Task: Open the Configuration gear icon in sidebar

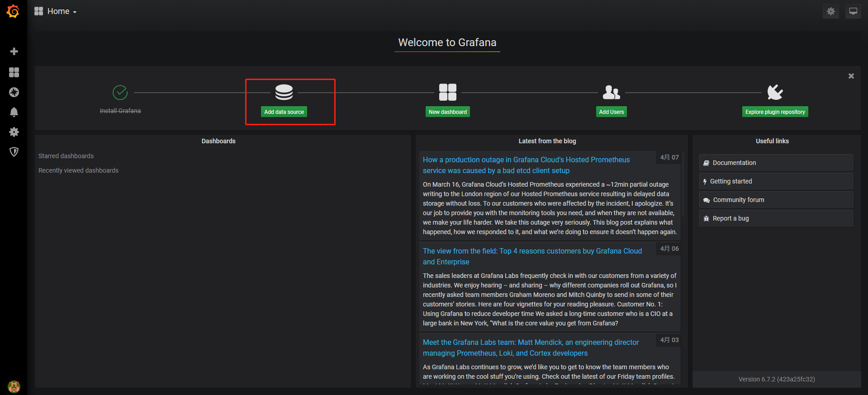Action: [14, 132]
